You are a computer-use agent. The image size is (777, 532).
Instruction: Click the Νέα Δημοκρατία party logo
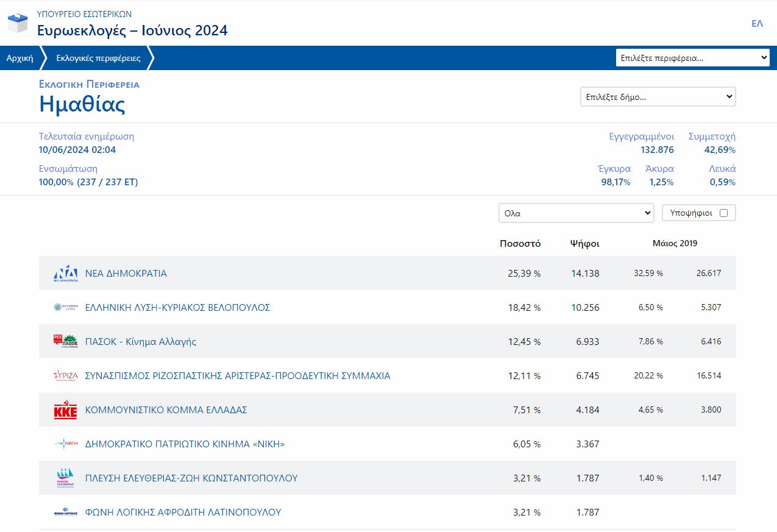pyautogui.click(x=65, y=274)
